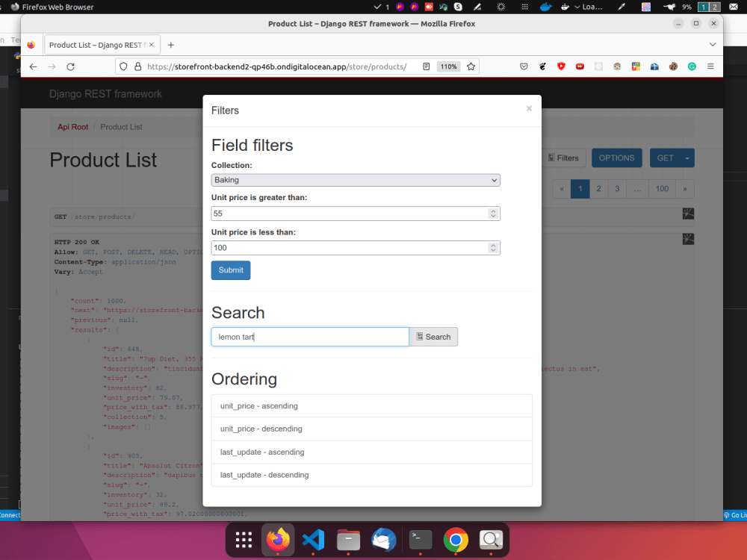Click the Unit price is less than field
The width and height of the screenshot is (747, 560).
click(x=356, y=248)
